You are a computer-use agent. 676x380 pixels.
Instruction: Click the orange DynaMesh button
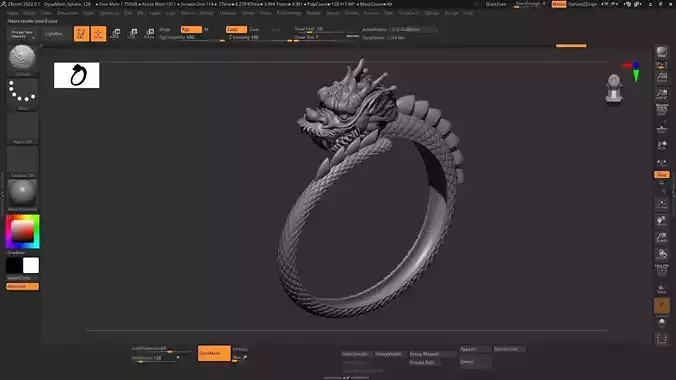[x=214, y=353]
